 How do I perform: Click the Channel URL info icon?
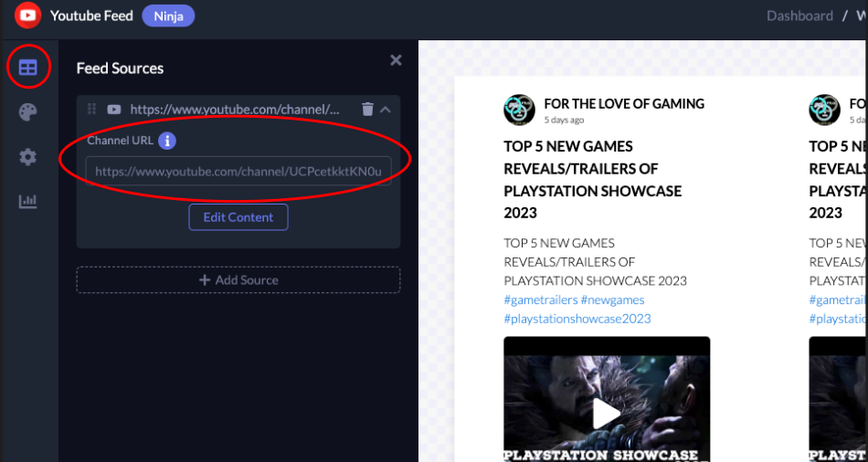pos(167,141)
